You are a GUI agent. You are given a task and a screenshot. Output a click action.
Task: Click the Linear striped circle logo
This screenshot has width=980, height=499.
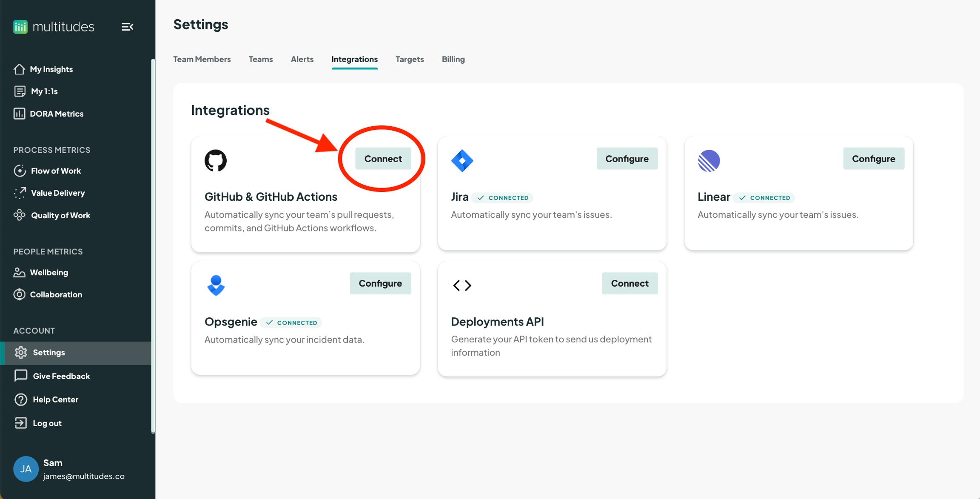[709, 160]
